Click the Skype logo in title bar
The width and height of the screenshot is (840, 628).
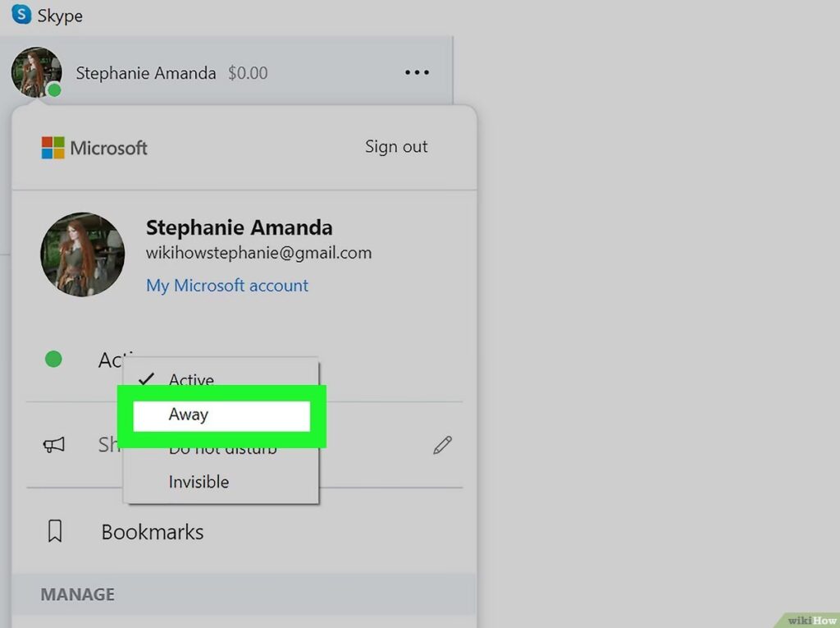click(x=21, y=15)
